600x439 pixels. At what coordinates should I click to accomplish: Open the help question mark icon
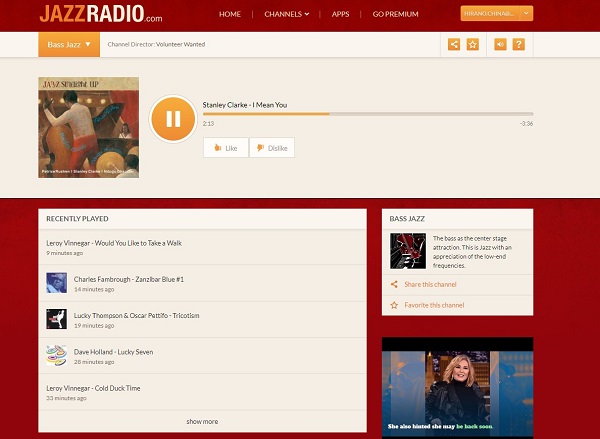[518, 44]
